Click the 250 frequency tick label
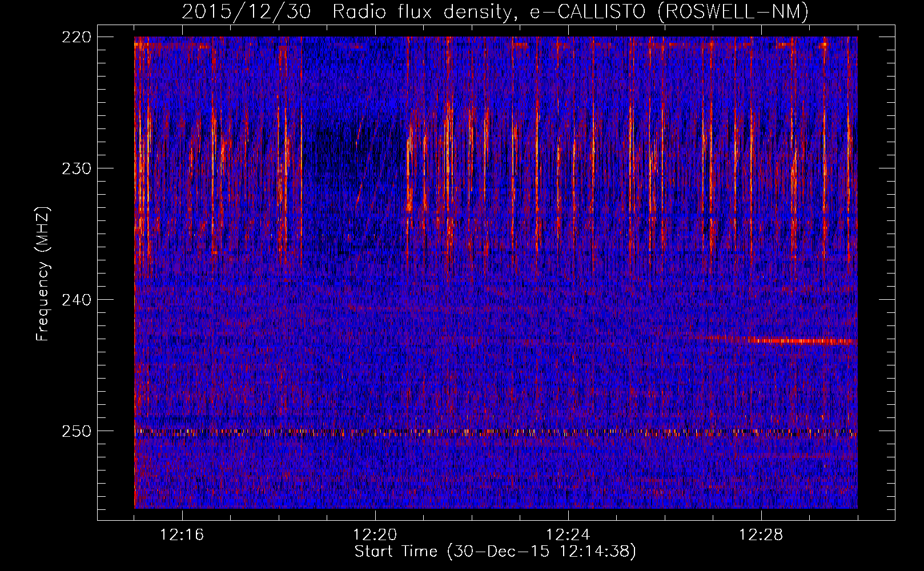 pyautogui.click(x=76, y=431)
